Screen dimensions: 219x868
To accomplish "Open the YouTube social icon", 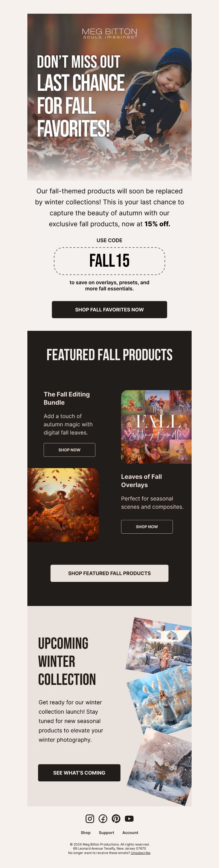I will point(129,818).
